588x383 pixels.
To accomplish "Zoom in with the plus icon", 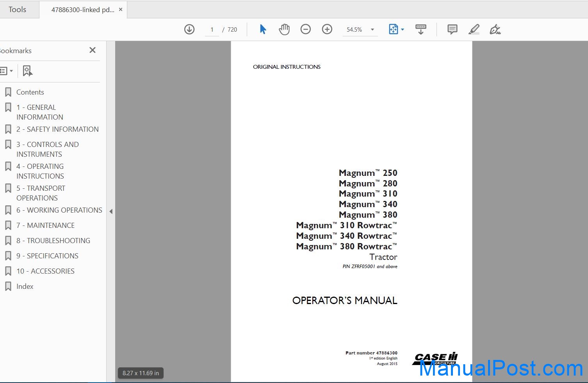I will coord(327,29).
